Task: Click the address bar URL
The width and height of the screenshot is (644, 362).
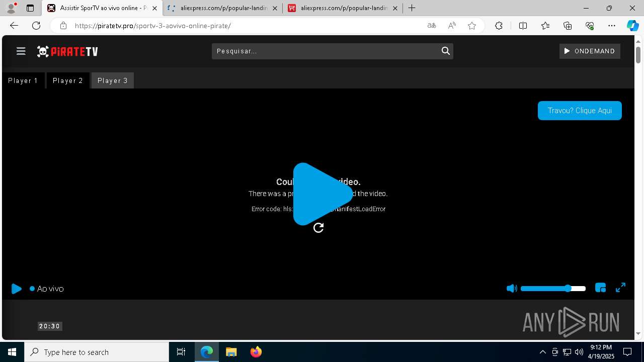Action: pos(153,26)
